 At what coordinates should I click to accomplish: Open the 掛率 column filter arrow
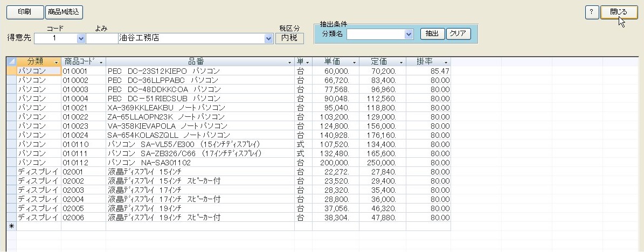(x=445, y=62)
